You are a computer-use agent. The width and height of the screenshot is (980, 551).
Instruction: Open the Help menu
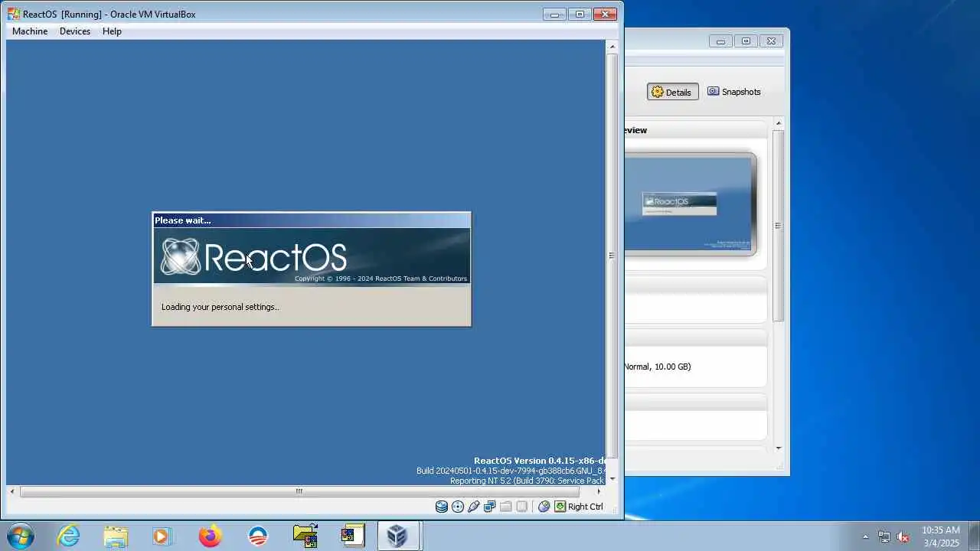[x=112, y=31]
